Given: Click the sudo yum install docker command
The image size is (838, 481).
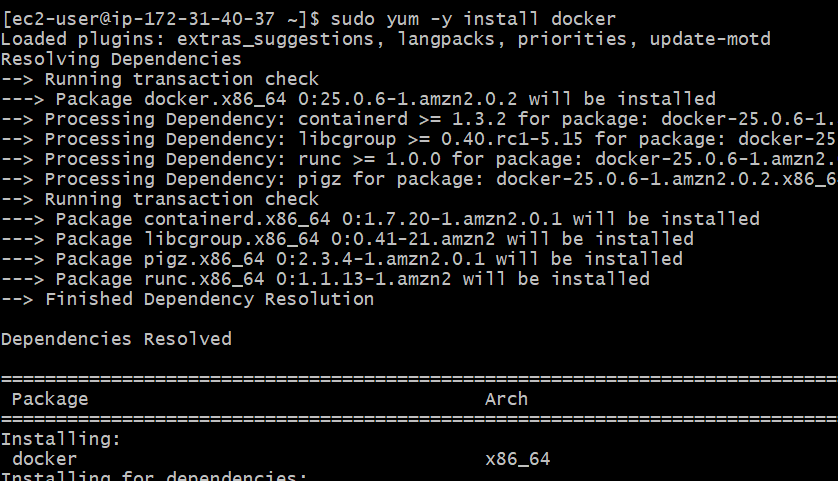Looking at the screenshot, I should (473, 19).
